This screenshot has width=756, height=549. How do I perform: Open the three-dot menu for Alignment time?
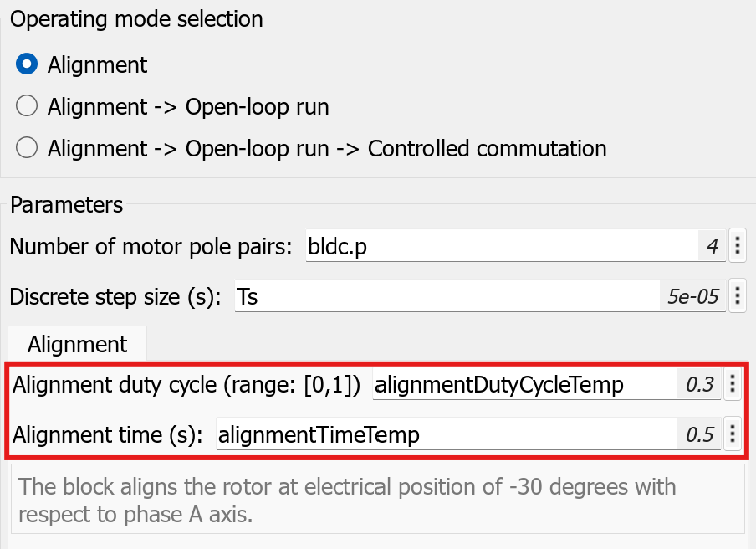pyautogui.click(x=732, y=434)
